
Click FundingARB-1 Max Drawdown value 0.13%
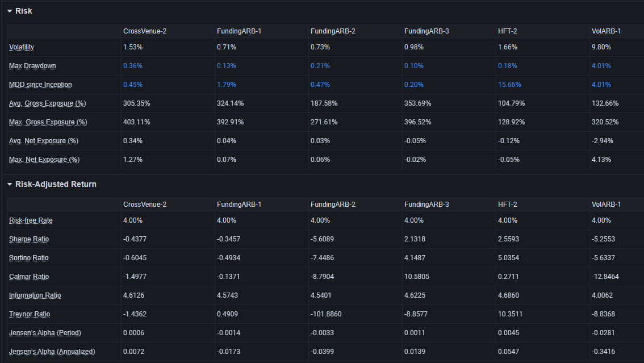226,66
